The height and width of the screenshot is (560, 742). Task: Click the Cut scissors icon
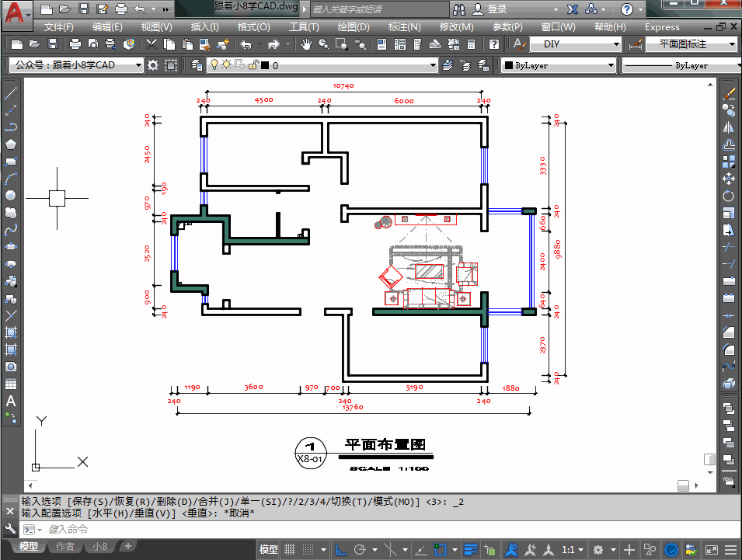coord(151,44)
